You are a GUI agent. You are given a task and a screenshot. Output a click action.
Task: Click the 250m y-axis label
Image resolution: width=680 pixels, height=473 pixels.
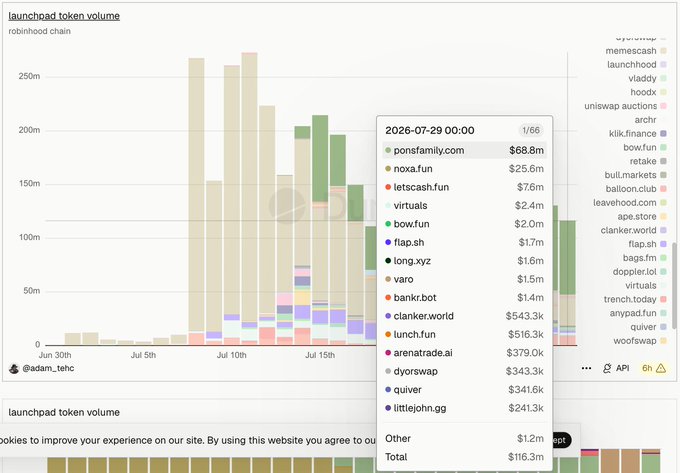[29, 76]
